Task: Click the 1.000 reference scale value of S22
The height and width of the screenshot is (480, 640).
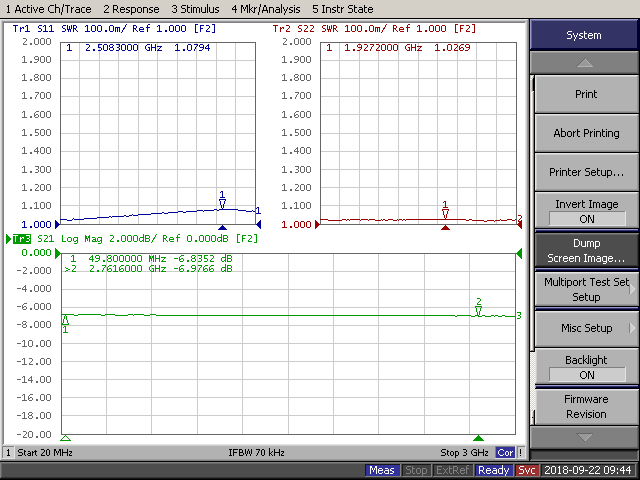Action: 296,224
